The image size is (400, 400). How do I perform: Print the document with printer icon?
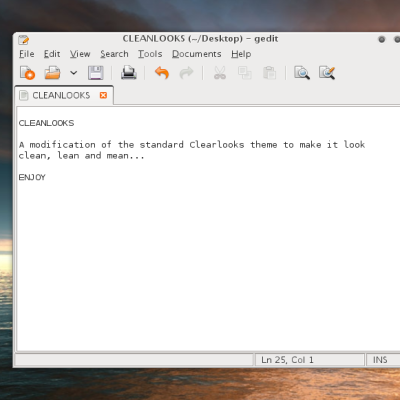pos(129,73)
